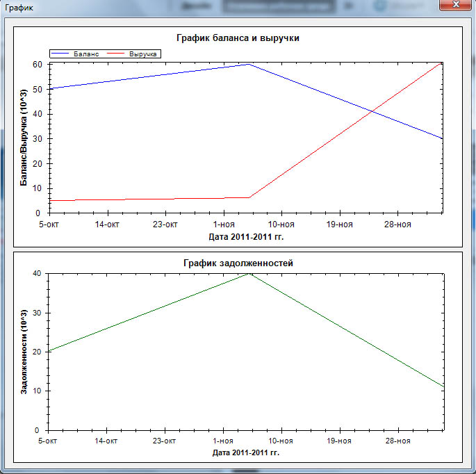Image resolution: width=476 pixels, height=474 pixels.
Task: Click the peak of the green задолженности line
Action: tap(249, 274)
